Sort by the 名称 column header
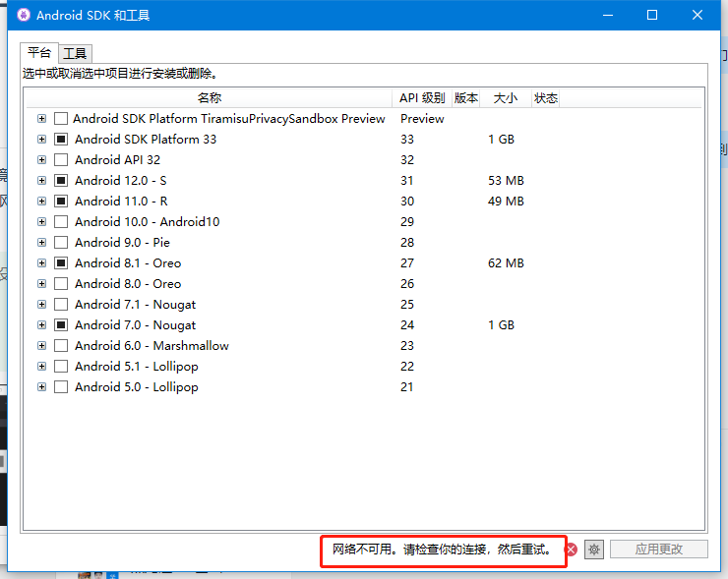This screenshot has width=728, height=579. click(x=209, y=98)
